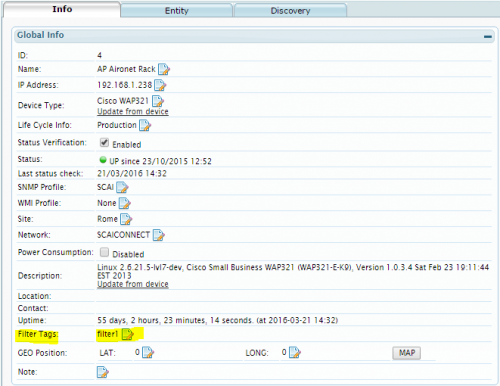Open the Discovery tab
The width and height of the screenshot is (500, 386).
pyautogui.click(x=290, y=11)
